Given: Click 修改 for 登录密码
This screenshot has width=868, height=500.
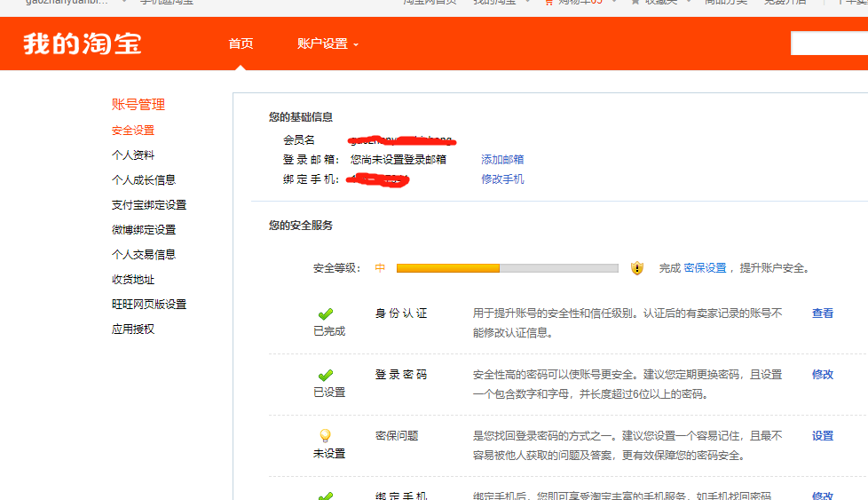Looking at the screenshot, I should click(823, 375).
